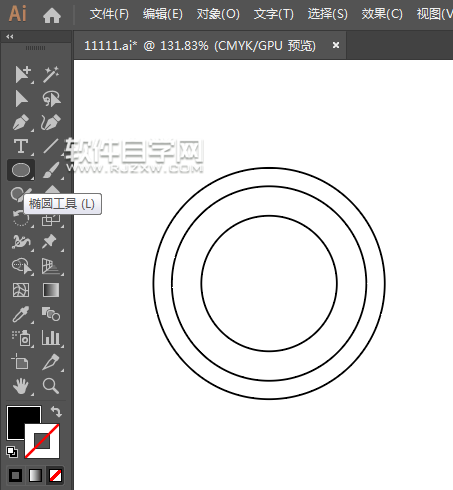Open the 对象(O) menu
Screen dimensions: 453x490
[x=218, y=14]
